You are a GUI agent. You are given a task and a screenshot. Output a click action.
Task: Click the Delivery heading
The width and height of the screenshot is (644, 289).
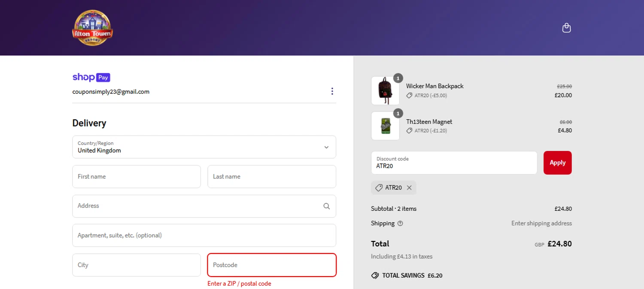point(89,123)
